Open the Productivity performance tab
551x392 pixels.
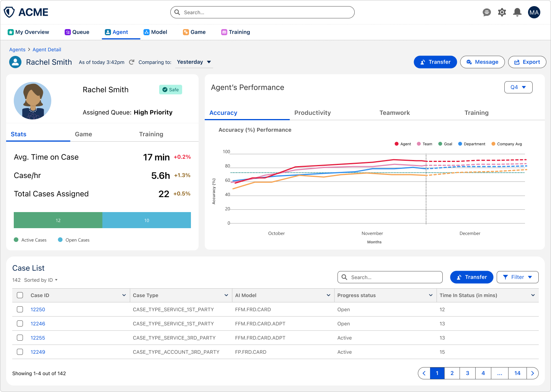313,113
